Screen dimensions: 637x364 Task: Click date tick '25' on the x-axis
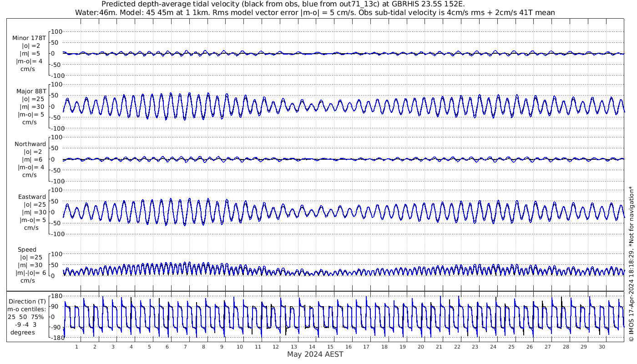click(511, 347)
